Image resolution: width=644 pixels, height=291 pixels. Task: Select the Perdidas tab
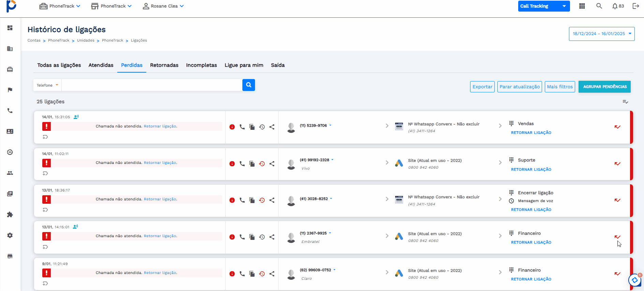(132, 65)
